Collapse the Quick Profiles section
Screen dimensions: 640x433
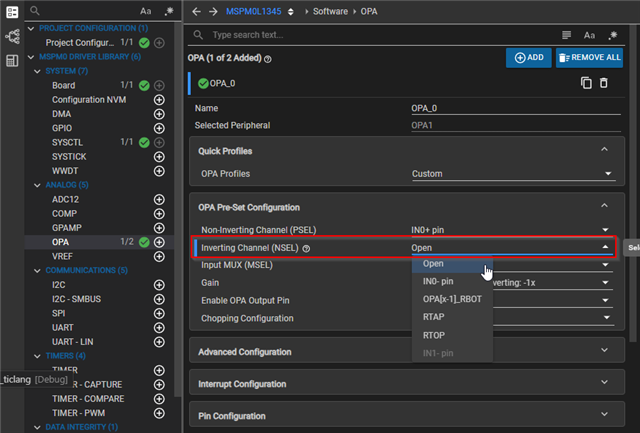604,149
